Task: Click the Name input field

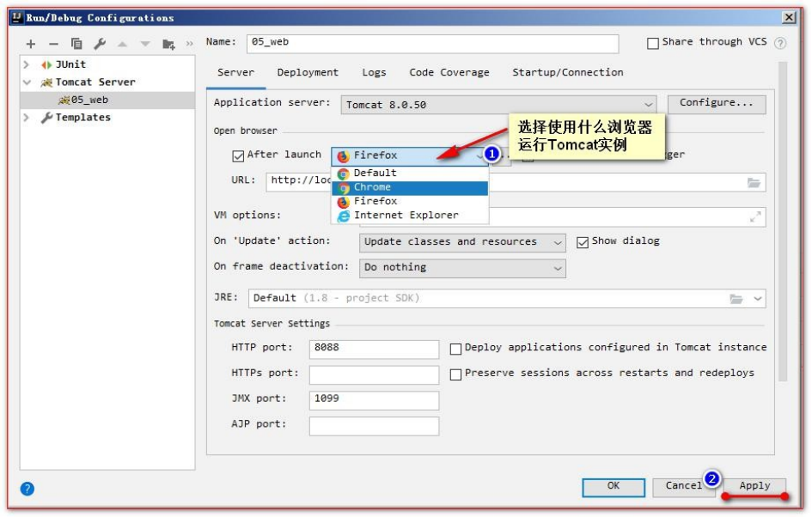Action: point(432,44)
